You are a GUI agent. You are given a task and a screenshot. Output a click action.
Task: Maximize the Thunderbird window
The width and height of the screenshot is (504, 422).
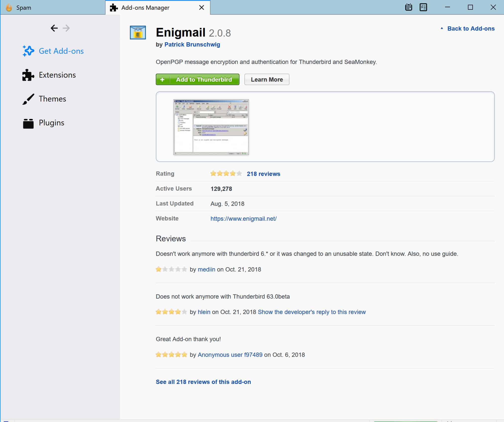pos(470,7)
